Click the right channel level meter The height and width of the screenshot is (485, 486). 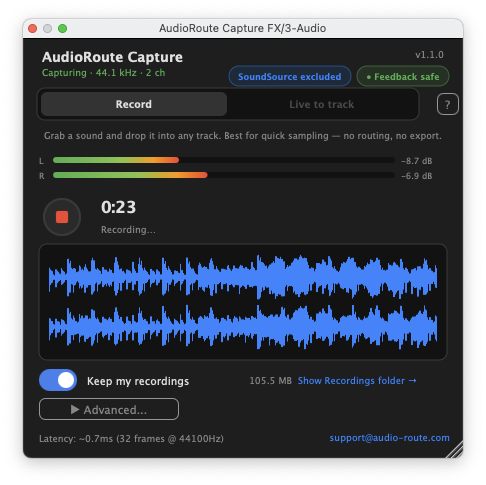(x=224, y=175)
